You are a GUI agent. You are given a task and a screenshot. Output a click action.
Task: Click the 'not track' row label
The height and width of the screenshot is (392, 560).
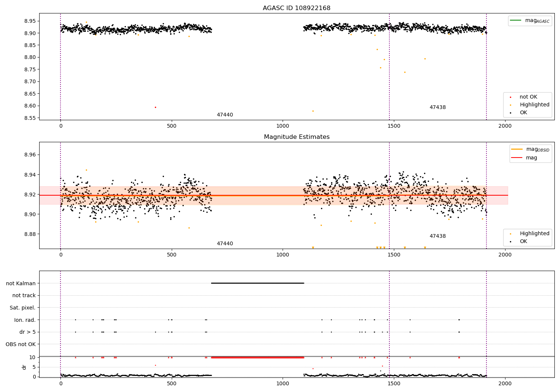pos(24,296)
